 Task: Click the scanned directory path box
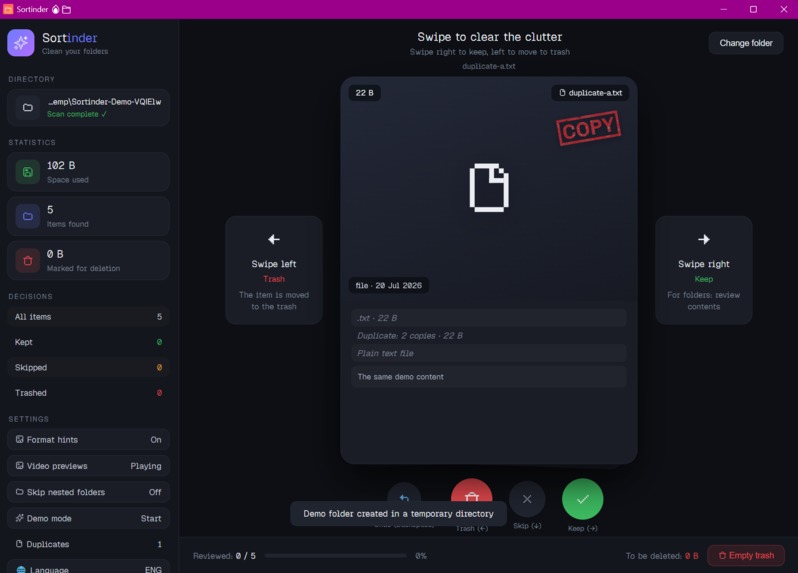[x=89, y=107]
